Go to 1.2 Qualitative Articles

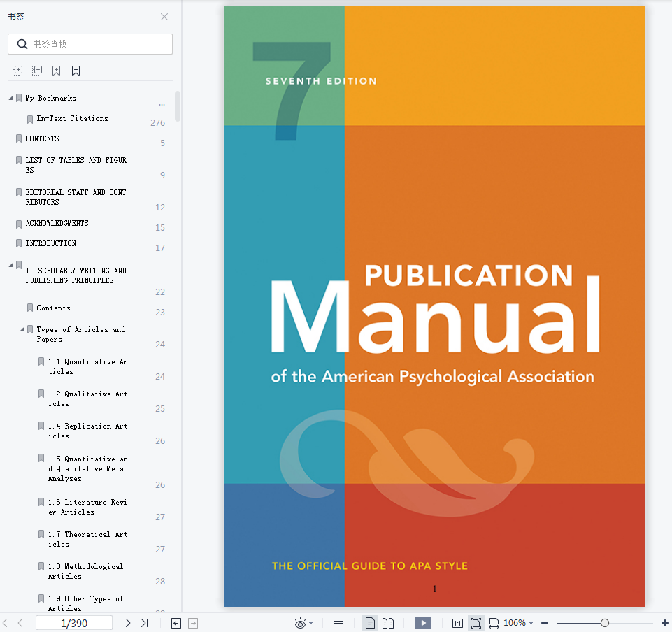point(88,398)
